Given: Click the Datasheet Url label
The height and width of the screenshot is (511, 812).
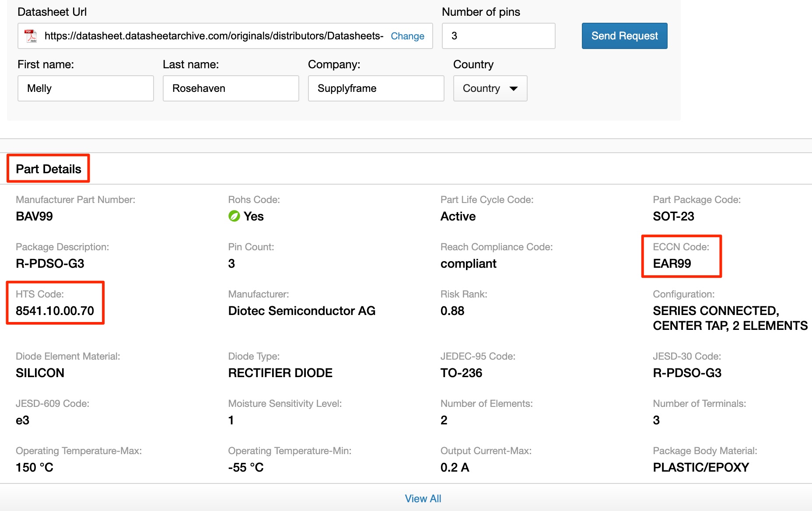Looking at the screenshot, I should 52,12.
